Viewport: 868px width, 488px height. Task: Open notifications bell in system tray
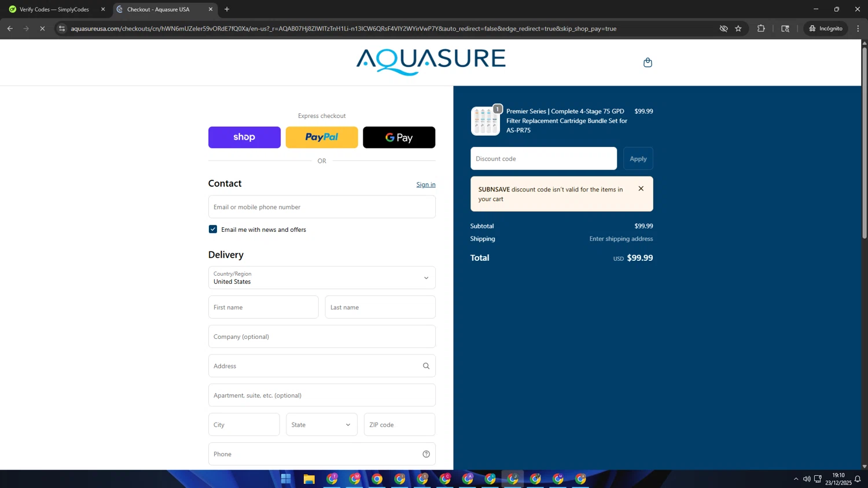point(858,479)
